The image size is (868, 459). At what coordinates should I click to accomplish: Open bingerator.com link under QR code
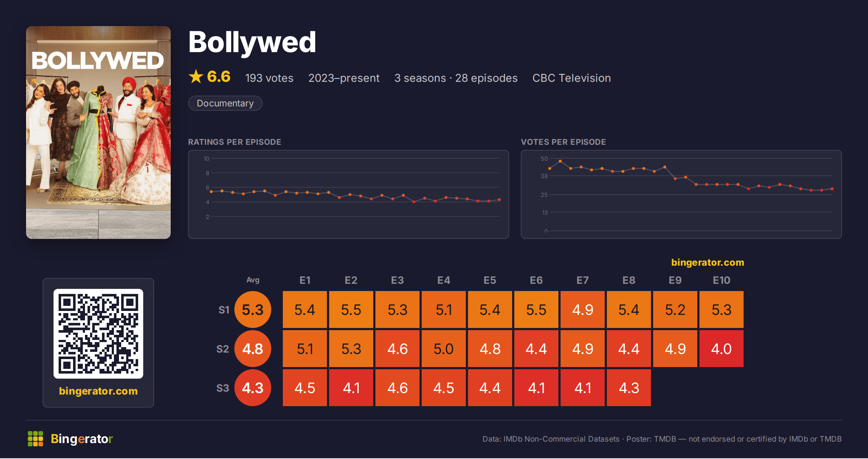[98, 391]
